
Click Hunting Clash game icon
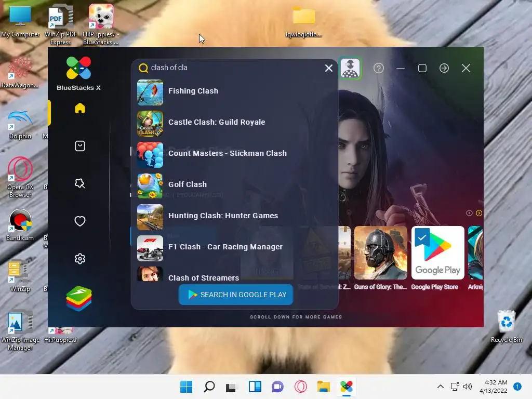pyautogui.click(x=150, y=217)
